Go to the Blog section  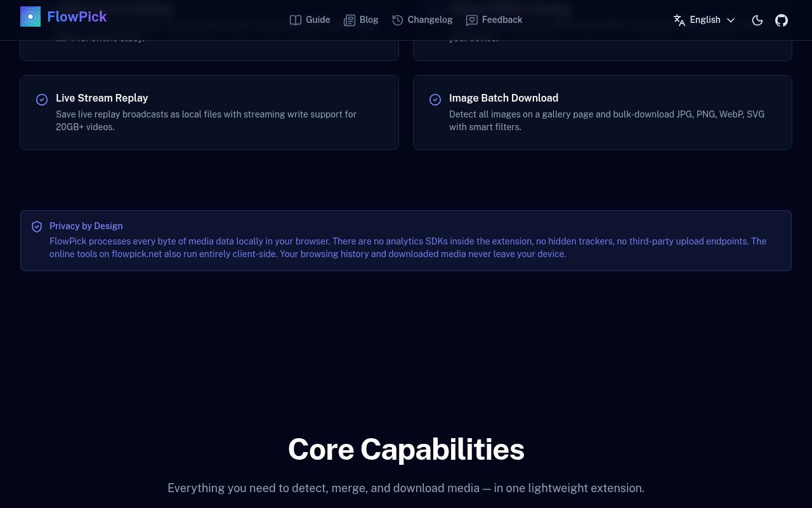point(361,20)
